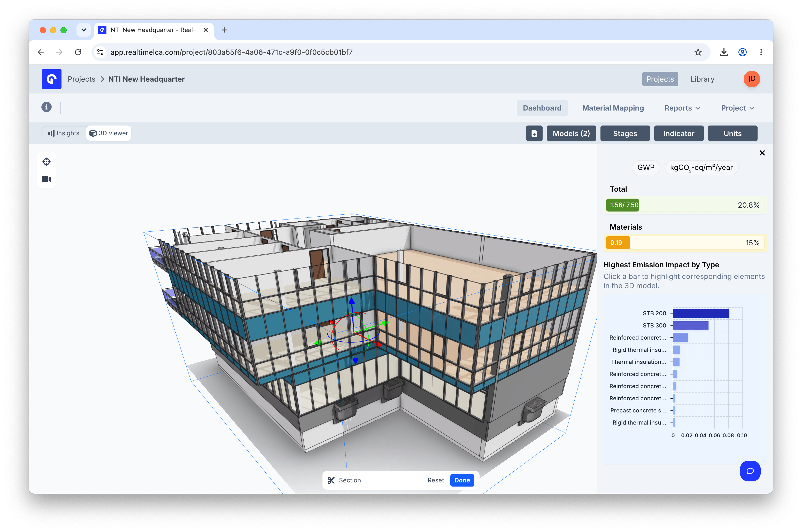Go back in browser history

(41, 52)
